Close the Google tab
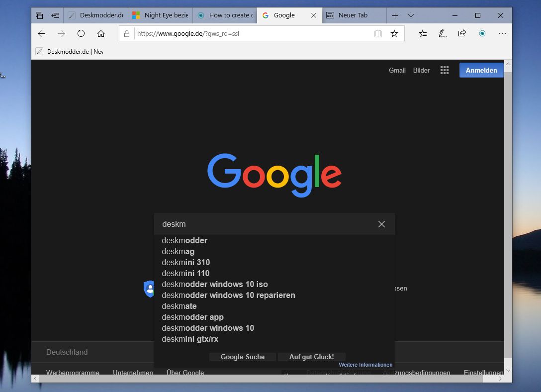Viewport: 541px width, 392px height. [x=314, y=15]
